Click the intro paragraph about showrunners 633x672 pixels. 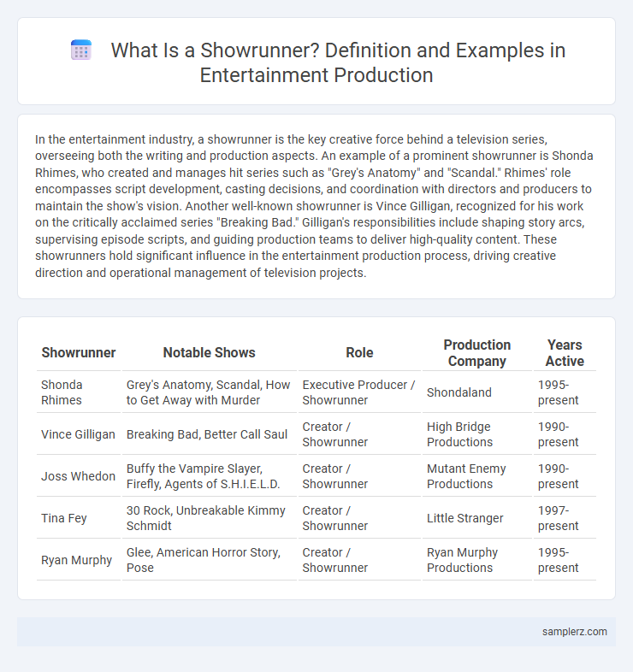click(x=314, y=206)
